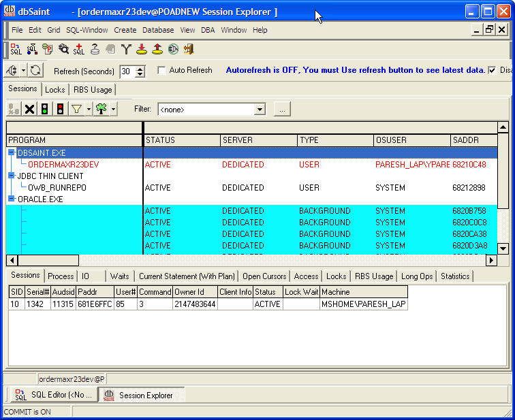Open the File menu
Image resolution: width=515 pixels, height=420 pixels.
[17, 30]
